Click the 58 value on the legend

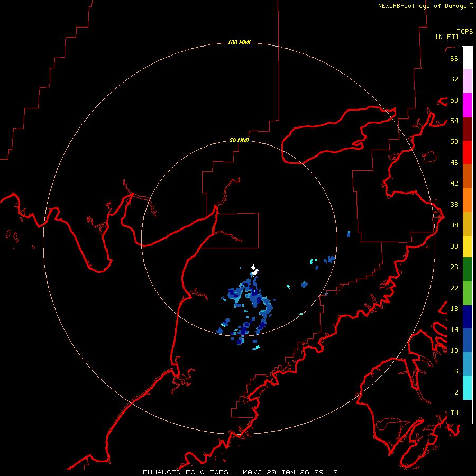click(454, 100)
